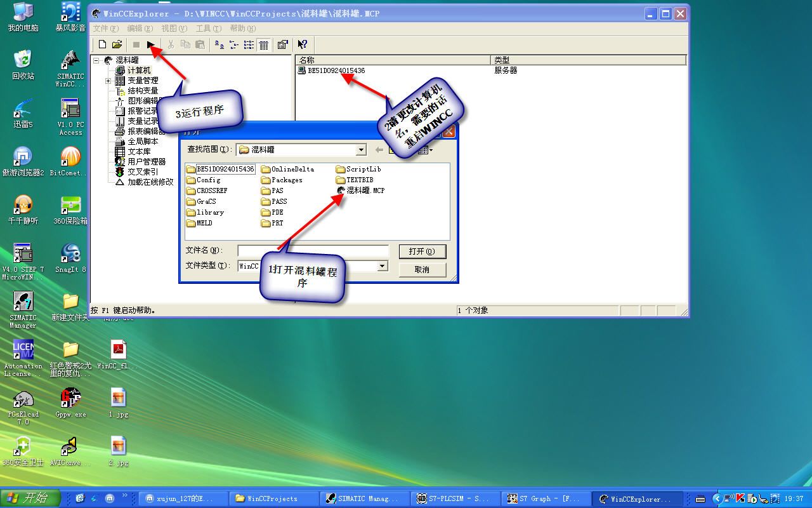Image resolution: width=812 pixels, height=508 pixels.
Task: Open the 文件(F) menu
Action: 105,29
